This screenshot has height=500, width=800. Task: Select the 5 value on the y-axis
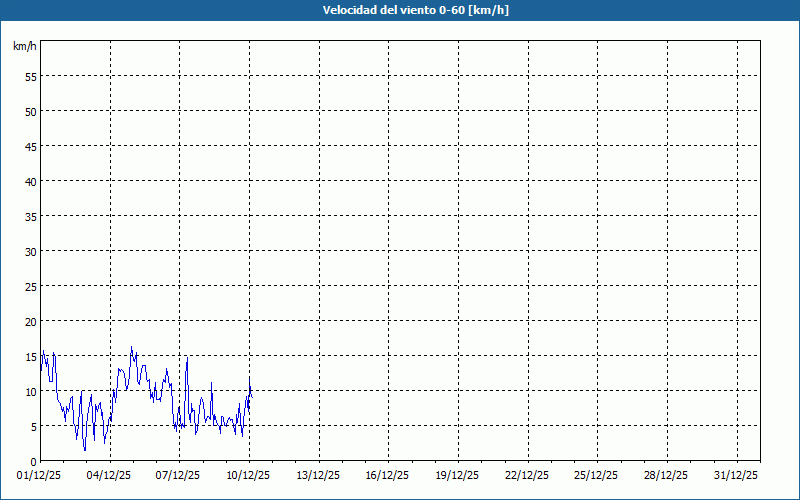point(34,427)
